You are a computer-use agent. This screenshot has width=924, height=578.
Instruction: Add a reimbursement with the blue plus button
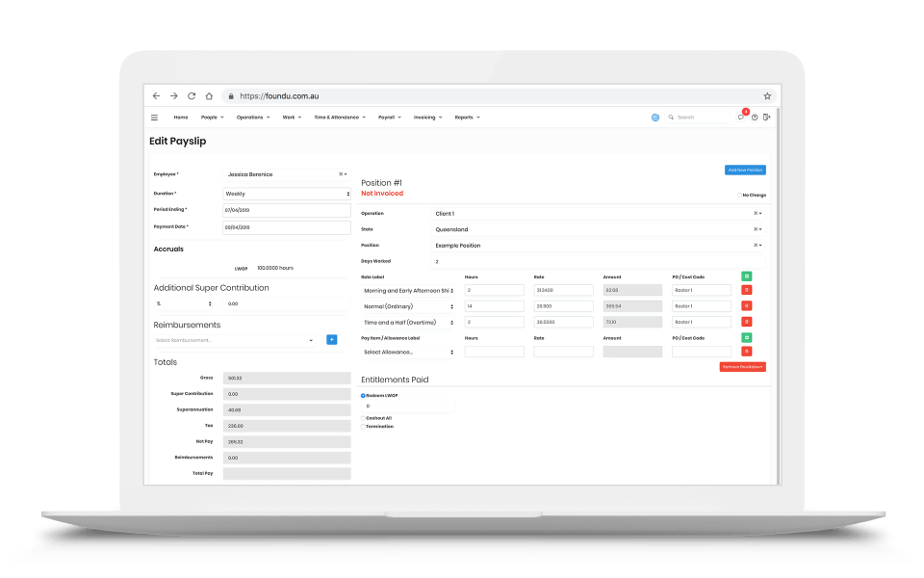332,340
